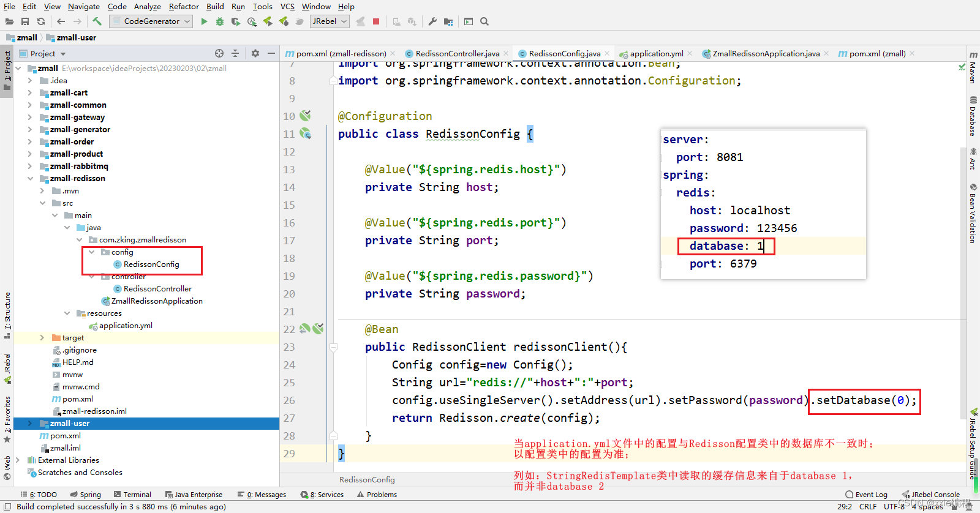Expand the zmall-cart module

pyautogui.click(x=30, y=92)
